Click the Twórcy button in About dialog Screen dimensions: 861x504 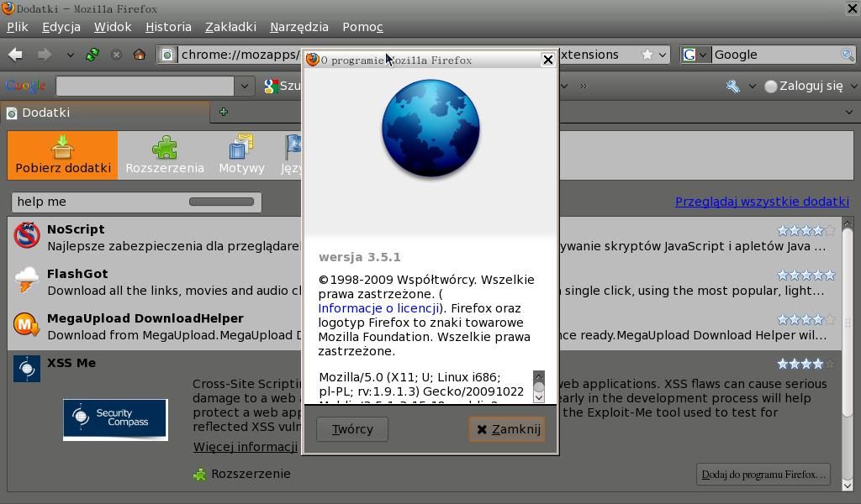352,429
